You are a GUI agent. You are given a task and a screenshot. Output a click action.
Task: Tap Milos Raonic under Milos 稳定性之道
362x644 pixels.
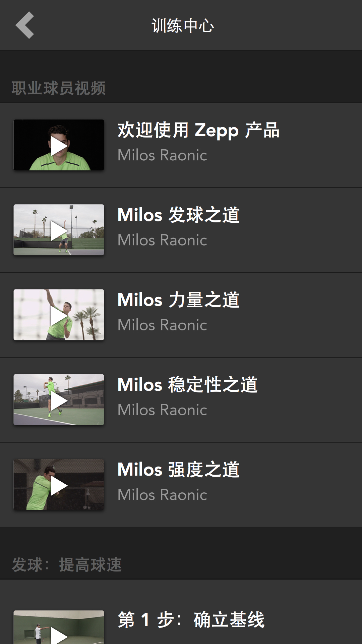click(x=162, y=410)
